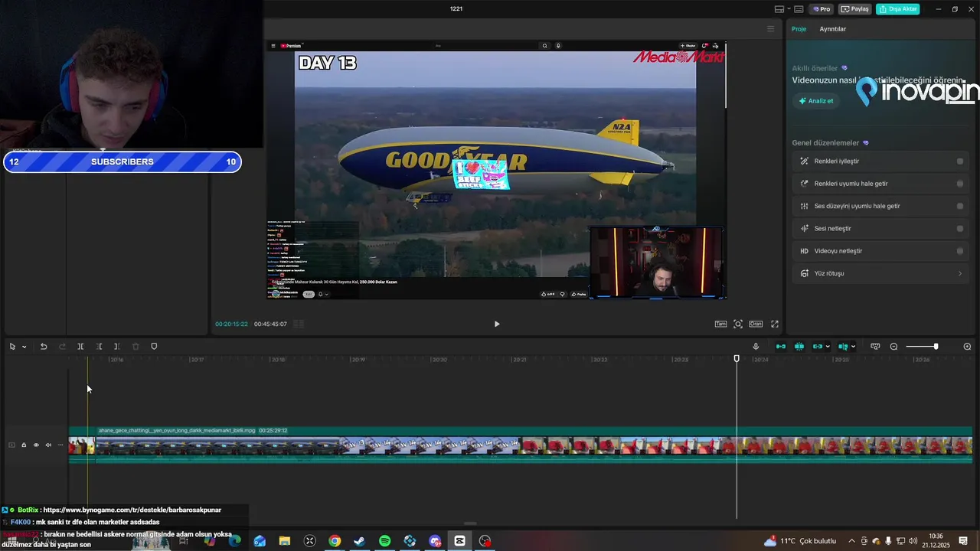Expand the Yüz rötuşu option arrow

pyautogui.click(x=960, y=273)
